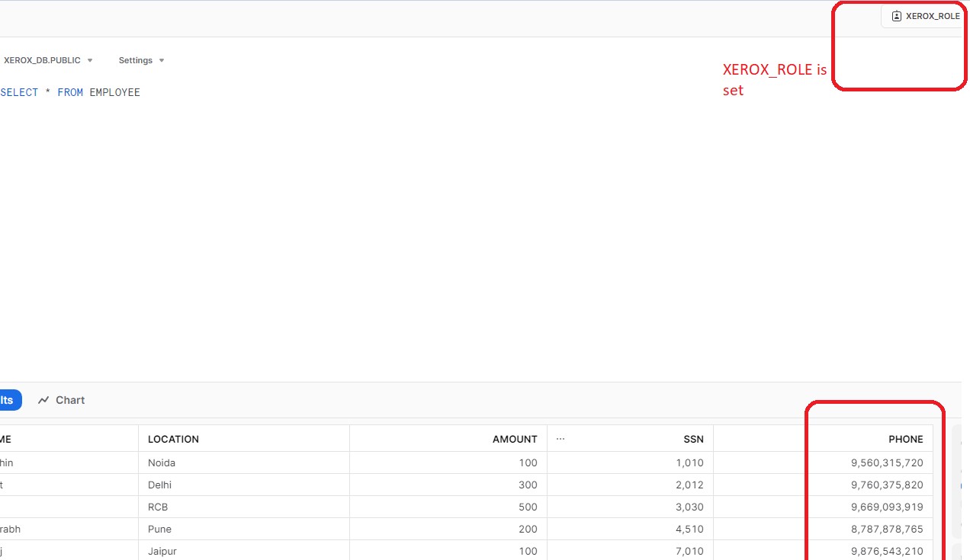970x560 pixels.
Task: Click the column options ellipsis beside SSN
Action: (x=560, y=439)
